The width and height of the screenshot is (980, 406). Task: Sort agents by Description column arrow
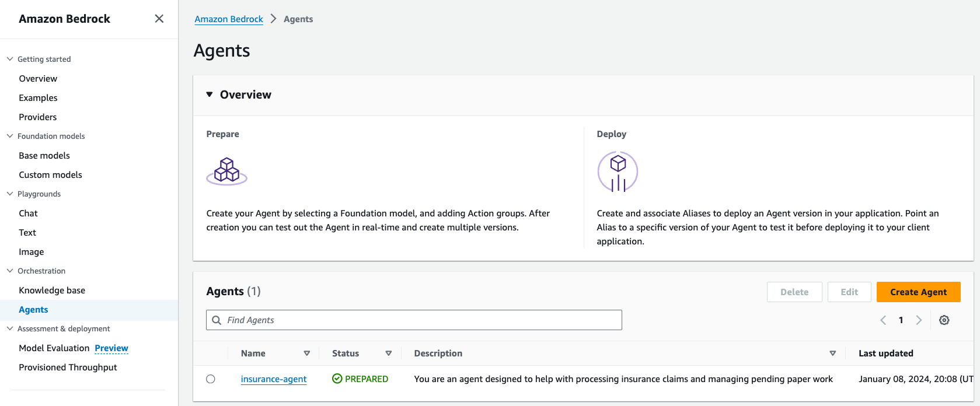pyautogui.click(x=833, y=353)
